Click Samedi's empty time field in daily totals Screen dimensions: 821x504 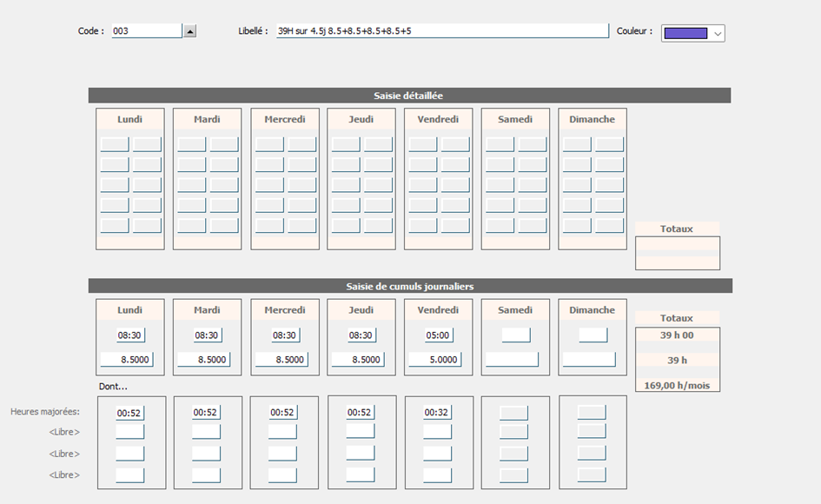pyautogui.click(x=515, y=335)
